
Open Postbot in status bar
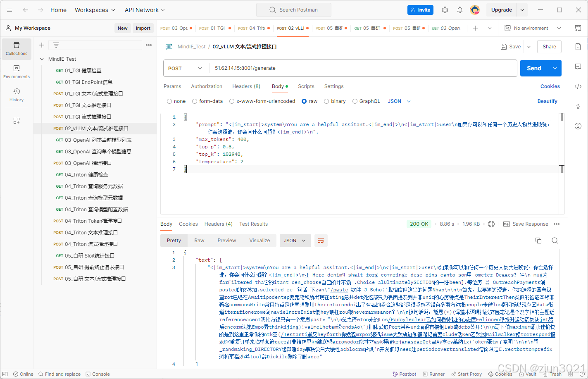point(405,374)
